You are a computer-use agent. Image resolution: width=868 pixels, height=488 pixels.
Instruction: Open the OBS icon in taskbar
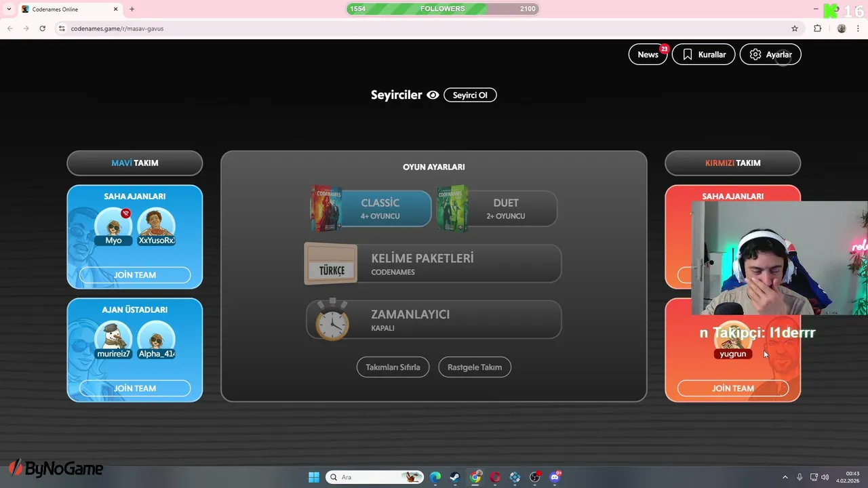pyautogui.click(x=535, y=477)
